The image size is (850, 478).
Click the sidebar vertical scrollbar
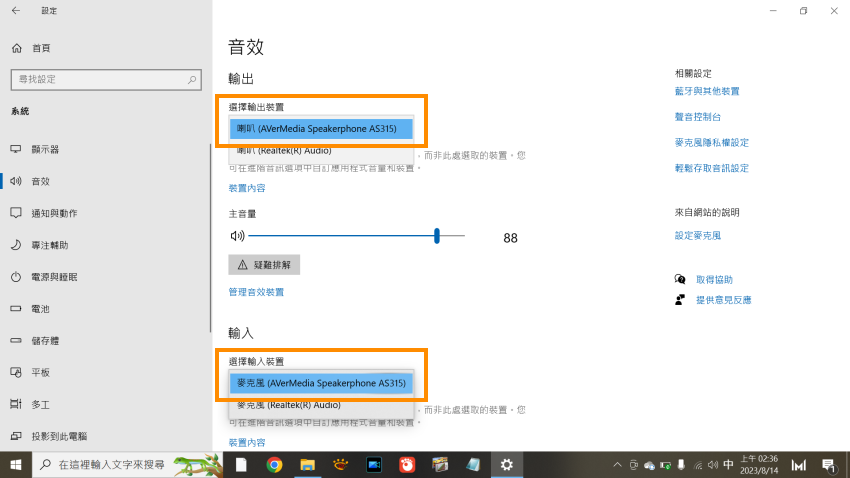pos(210,238)
